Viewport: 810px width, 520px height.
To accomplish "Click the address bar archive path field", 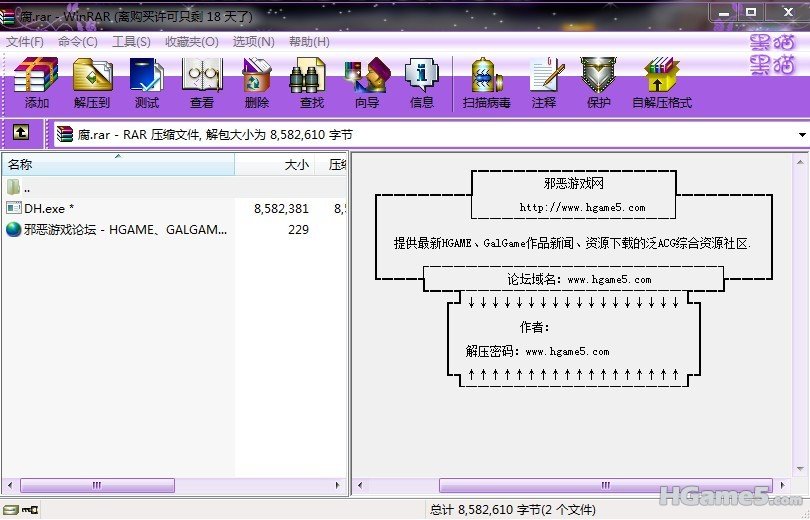I will [431, 135].
